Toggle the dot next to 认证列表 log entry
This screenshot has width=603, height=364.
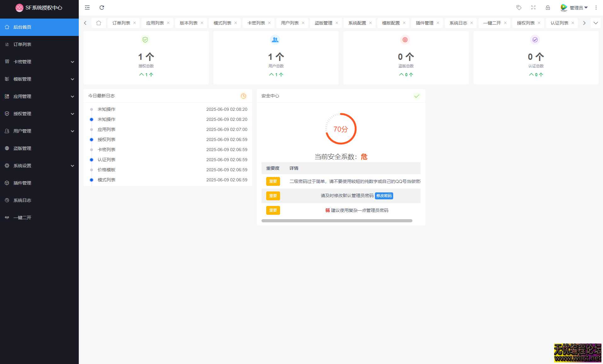(92, 160)
